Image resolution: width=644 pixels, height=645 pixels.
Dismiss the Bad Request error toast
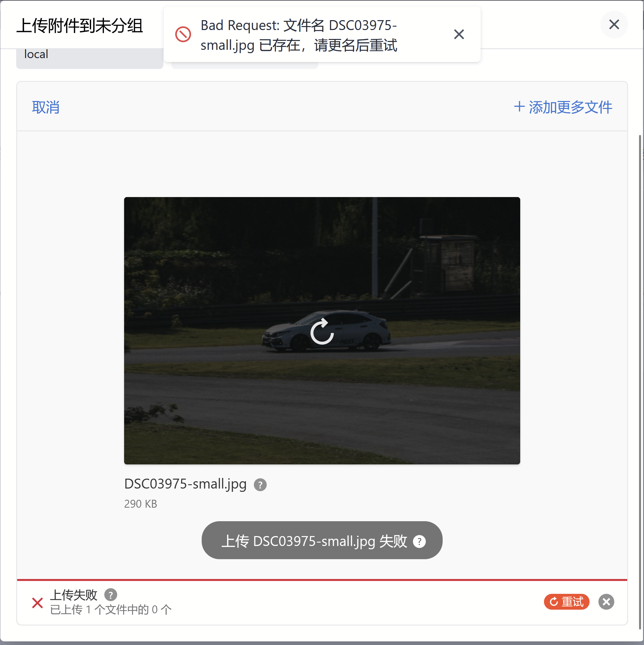[x=459, y=34]
